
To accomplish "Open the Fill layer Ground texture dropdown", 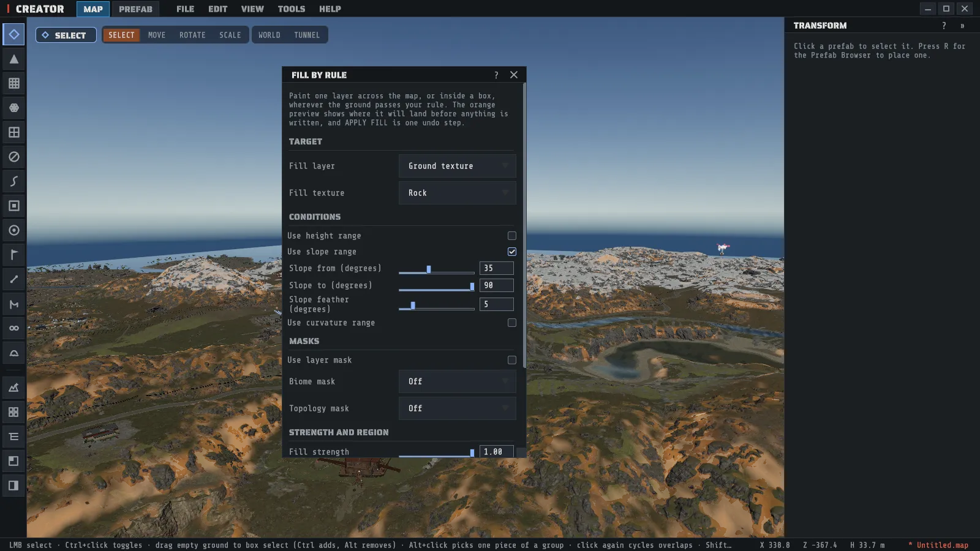I will (457, 166).
